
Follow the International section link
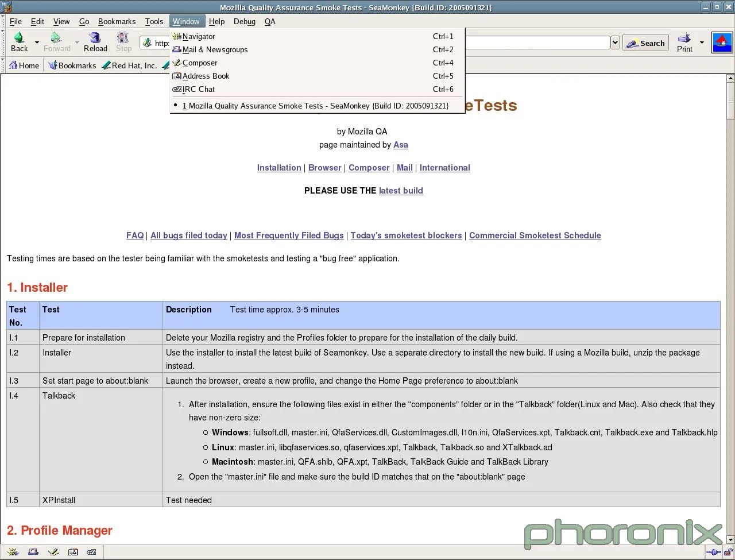pos(445,168)
